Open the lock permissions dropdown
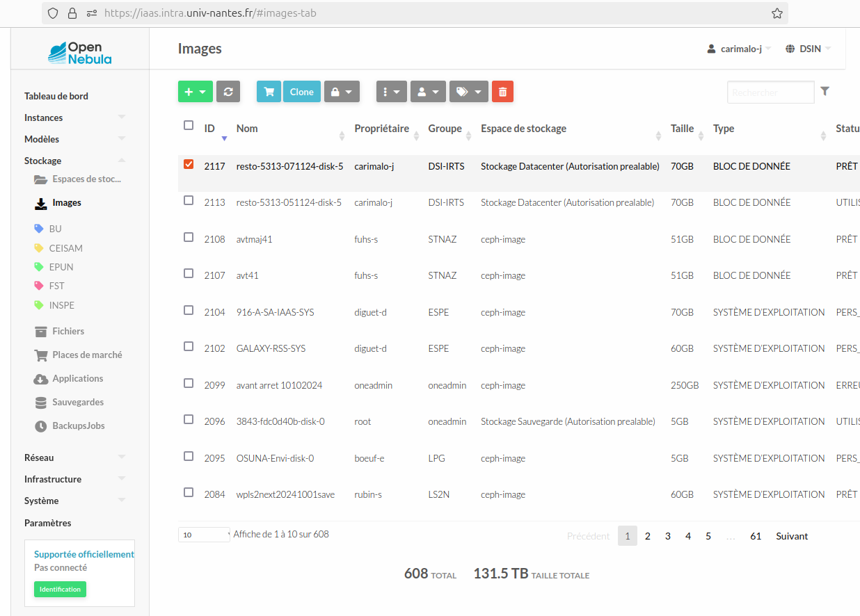Image resolution: width=860 pixels, height=616 pixels. pyautogui.click(x=341, y=91)
